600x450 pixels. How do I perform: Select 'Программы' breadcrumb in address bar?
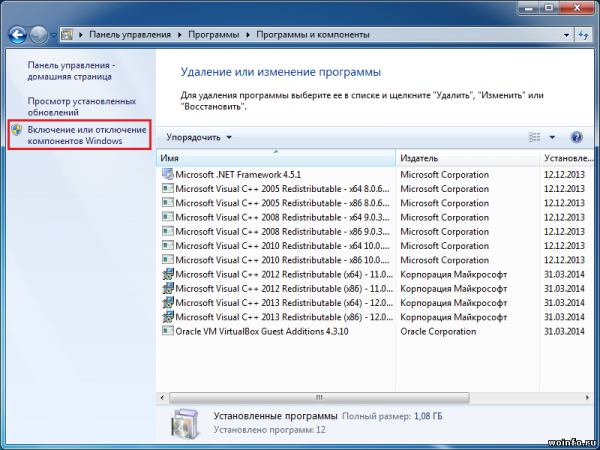point(214,35)
